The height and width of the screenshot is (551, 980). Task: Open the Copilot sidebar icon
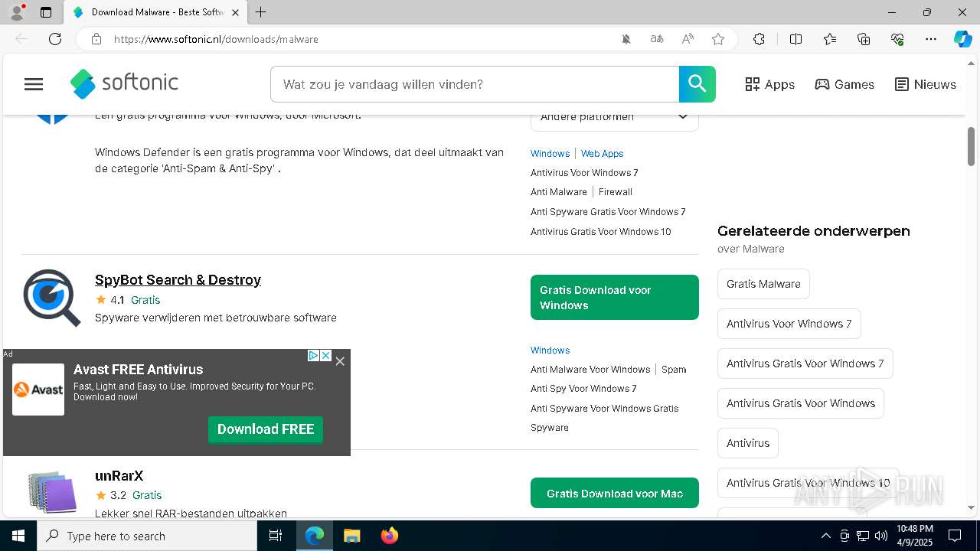pyautogui.click(x=963, y=39)
